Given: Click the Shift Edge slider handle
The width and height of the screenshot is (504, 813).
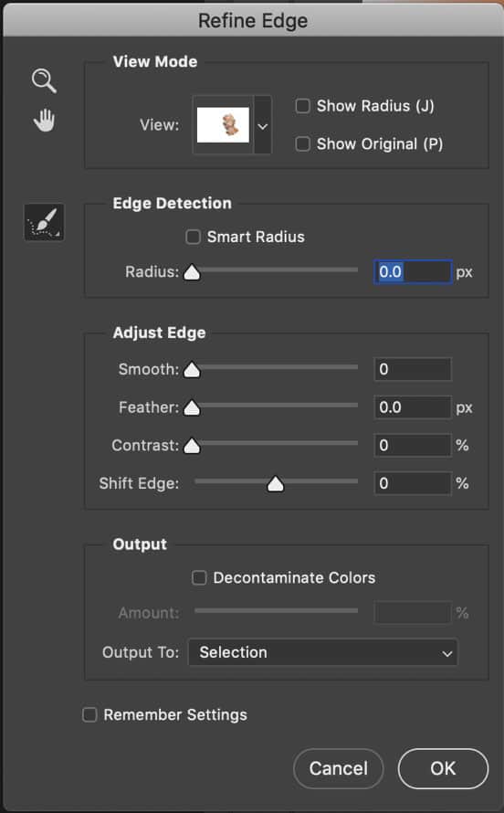Looking at the screenshot, I should pos(276,483).
